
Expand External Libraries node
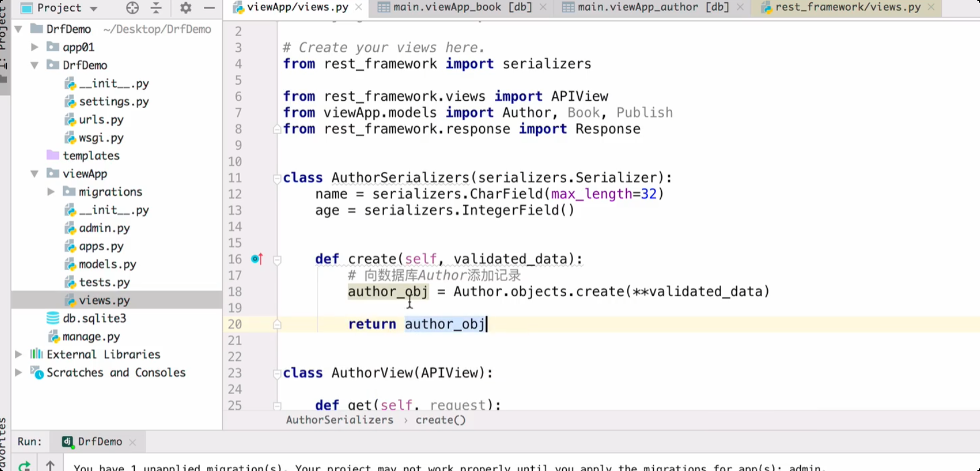point(19,354)
